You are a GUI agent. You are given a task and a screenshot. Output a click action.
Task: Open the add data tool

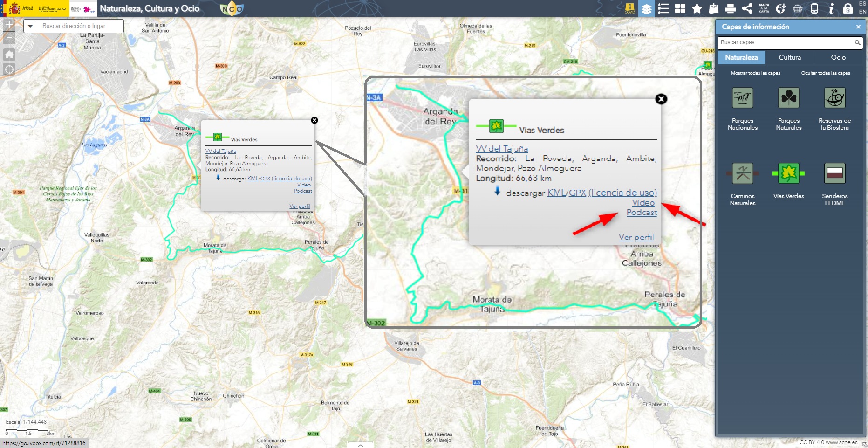(714, 8)
